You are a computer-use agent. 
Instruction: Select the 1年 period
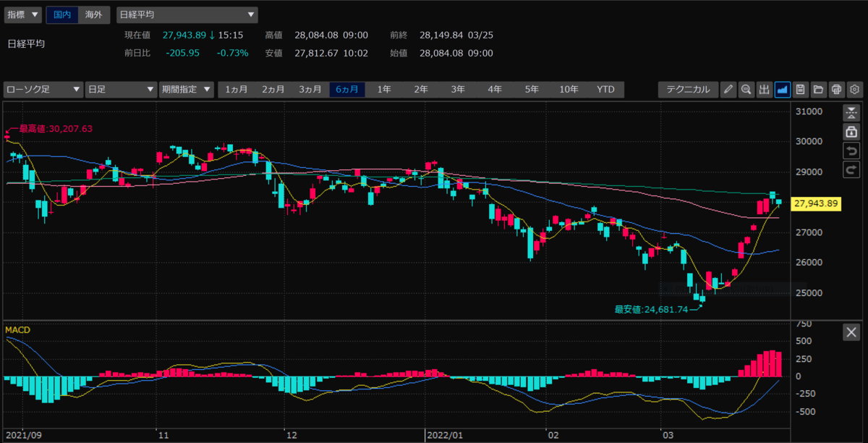click(x=384, y=90)
